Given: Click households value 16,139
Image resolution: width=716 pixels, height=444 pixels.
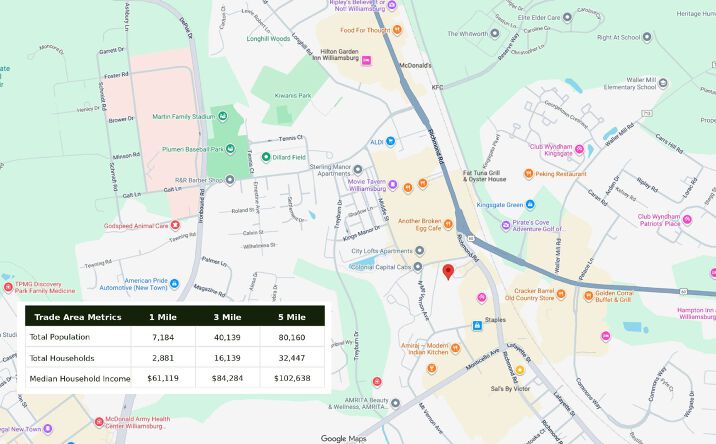Looking at the screenshot, I should (x=227, y=358).
